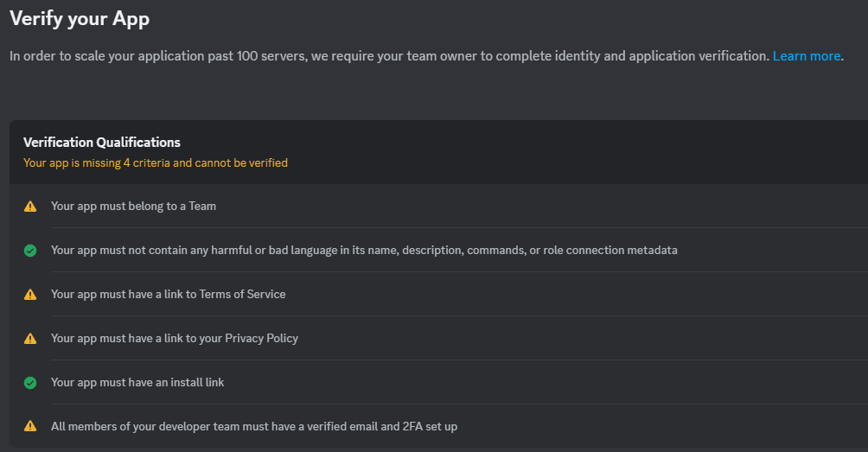Click the 'Verification Qualifications' section title
This screenshot has height=452, width=868.
click(x=102, y=143)
